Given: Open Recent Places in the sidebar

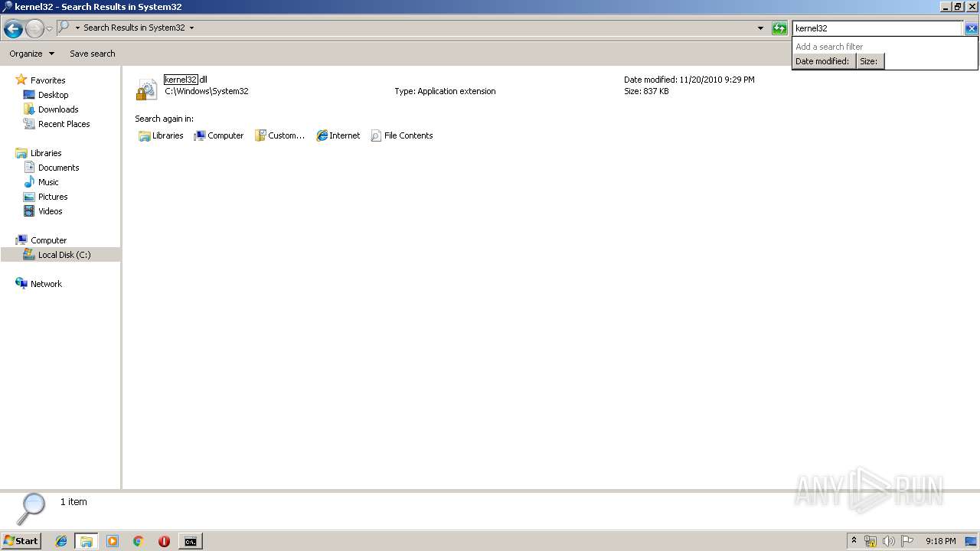Looking at the screenshot, I should 64,124.
